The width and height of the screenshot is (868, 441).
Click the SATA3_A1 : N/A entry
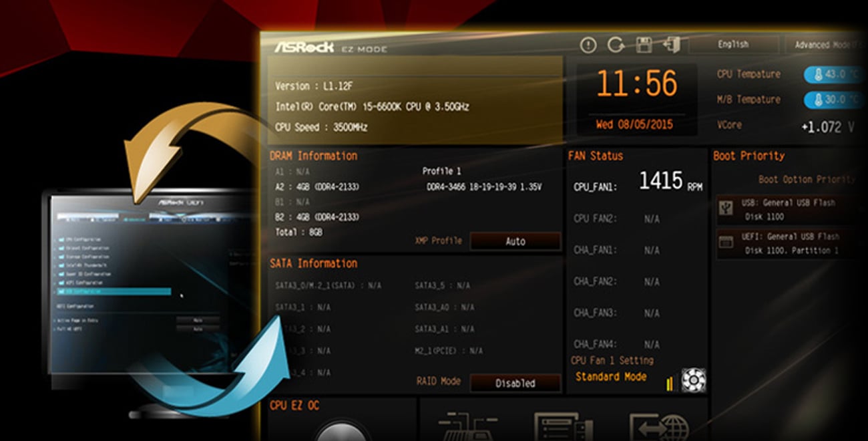tap(444, 329)
